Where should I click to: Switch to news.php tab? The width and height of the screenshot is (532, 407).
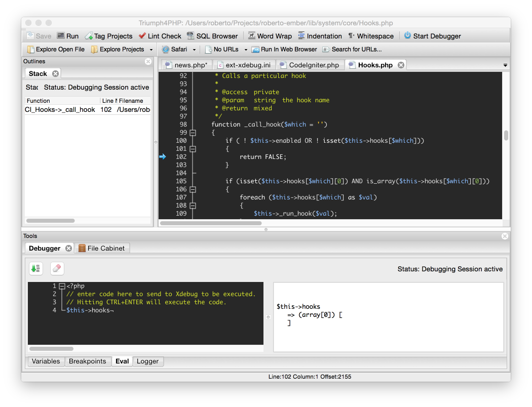(186, 65)
